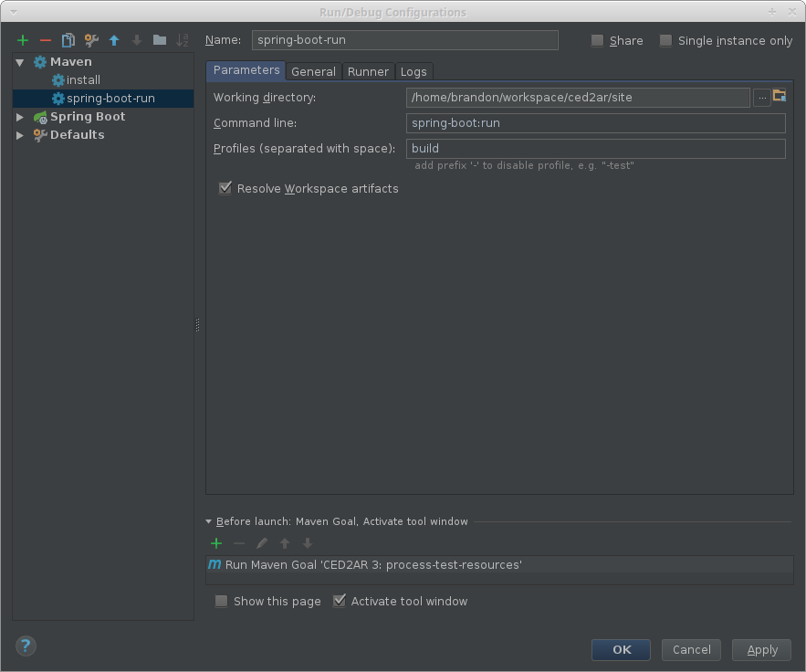Click the Maven 'm' icon in task list

[x=215, y=564]
